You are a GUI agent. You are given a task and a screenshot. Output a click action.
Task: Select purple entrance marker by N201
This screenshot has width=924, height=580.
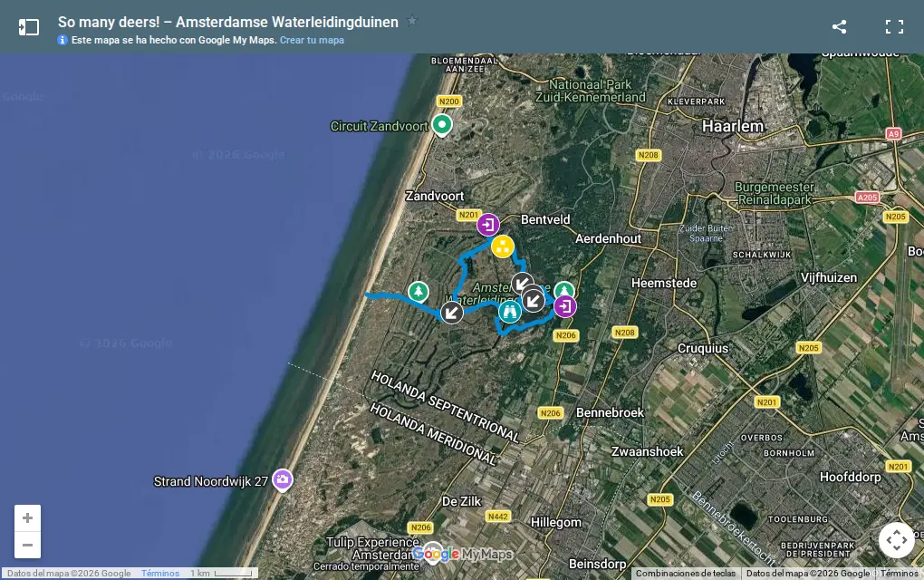[x=488, y=225]
